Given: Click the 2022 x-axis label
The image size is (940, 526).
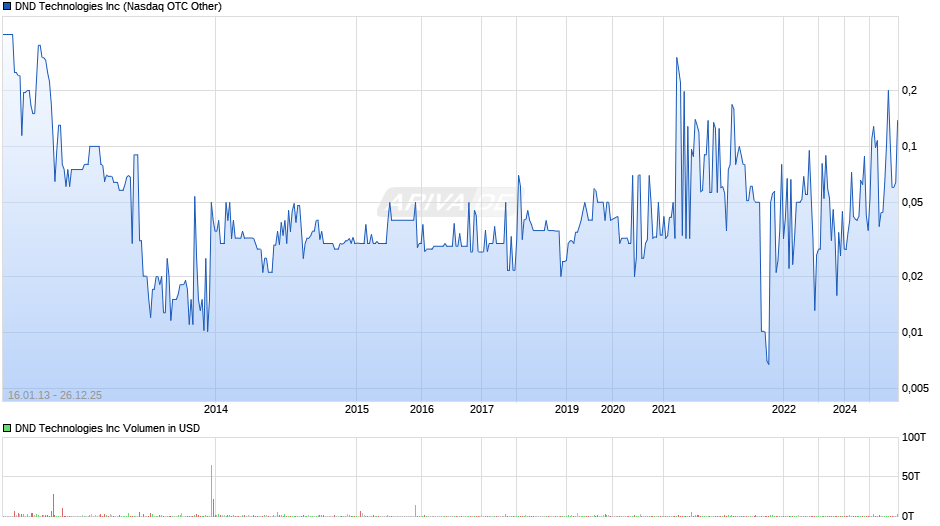Looking at the screenshot, I should [784, 409].
